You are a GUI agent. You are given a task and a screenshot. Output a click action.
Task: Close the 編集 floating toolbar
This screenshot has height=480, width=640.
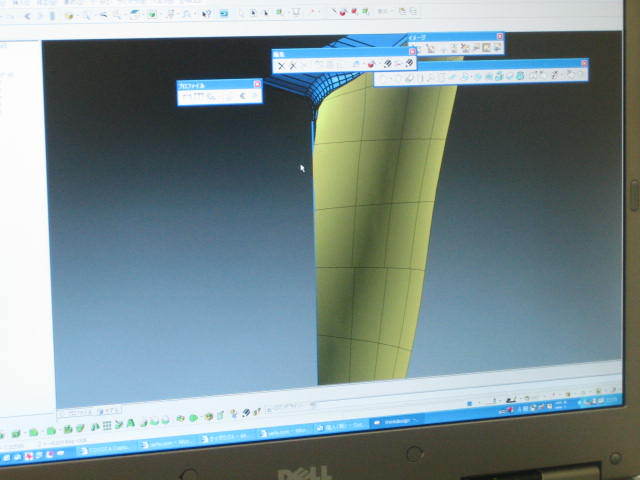pos(412,51)
